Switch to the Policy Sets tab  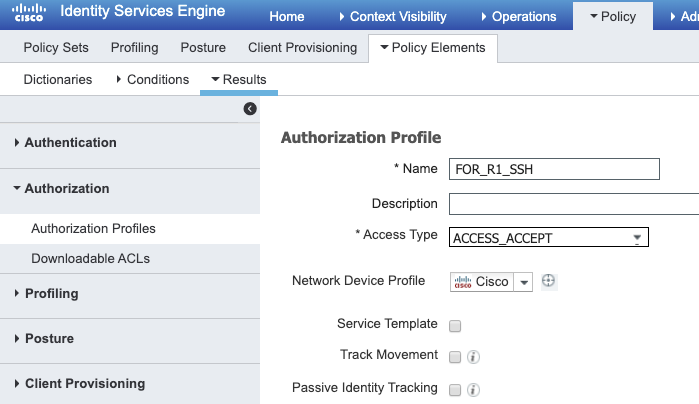pyautogui.click(x=55, y=48)
